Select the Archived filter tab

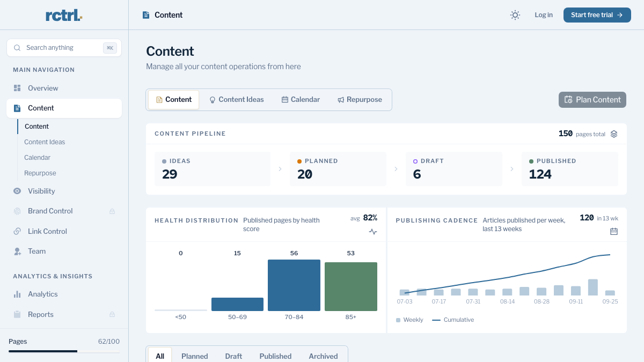[x=323, y=356]
